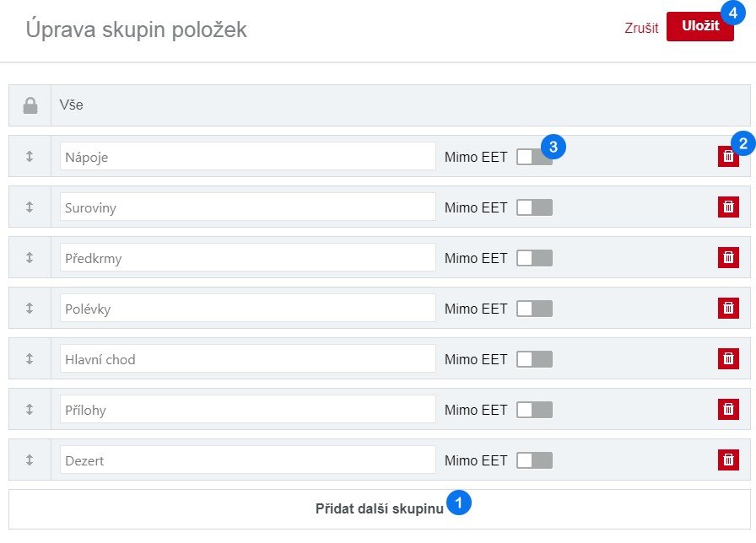Remove the Přílohy group

(727, 410)
